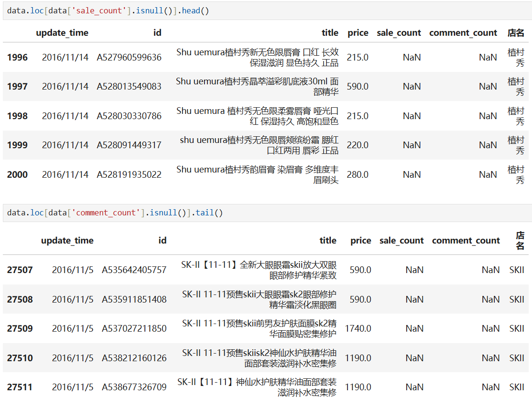The width and height of the screenshot is (532, 416).
Task: Click row index 27508
Action: tap(20, 299)
